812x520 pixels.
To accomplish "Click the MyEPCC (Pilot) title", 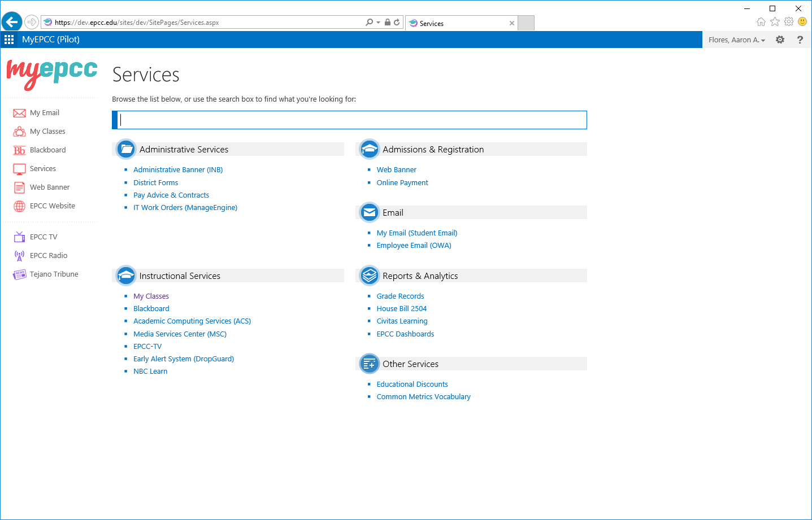I will pos(51,40).
